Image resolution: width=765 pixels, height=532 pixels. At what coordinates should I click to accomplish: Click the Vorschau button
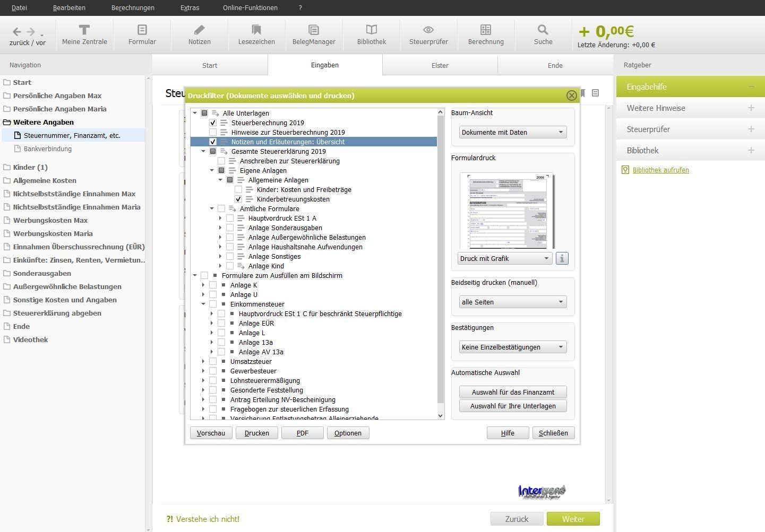coord(211,433)
